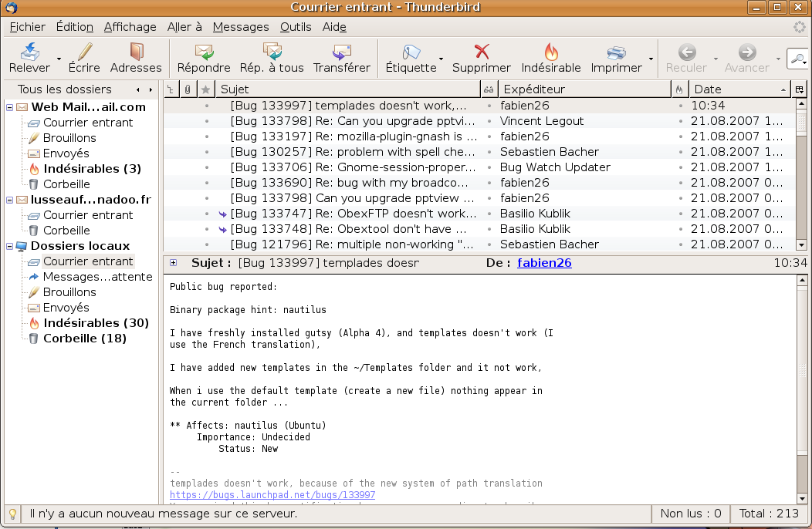Open the Adresses address book
This screenshot has width=812, height=529.
pyautogui.click(x=136, y=52)
